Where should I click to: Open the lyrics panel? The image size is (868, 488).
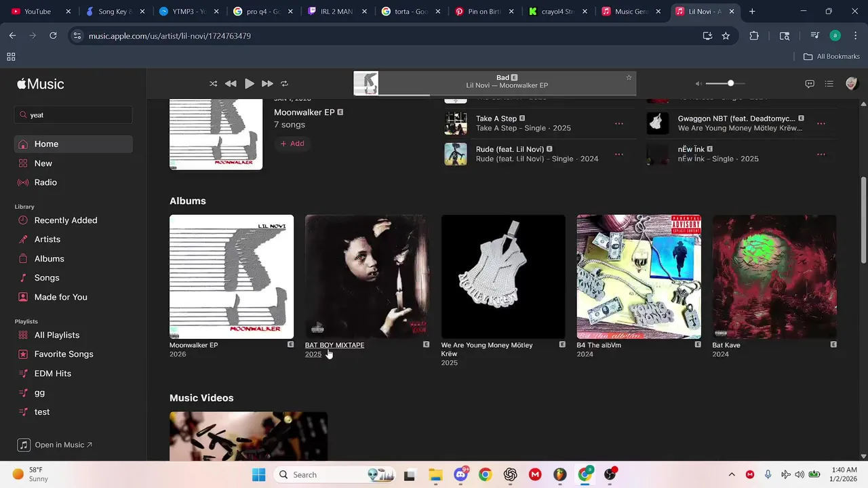pyautogui.click(x=809, y=83)
